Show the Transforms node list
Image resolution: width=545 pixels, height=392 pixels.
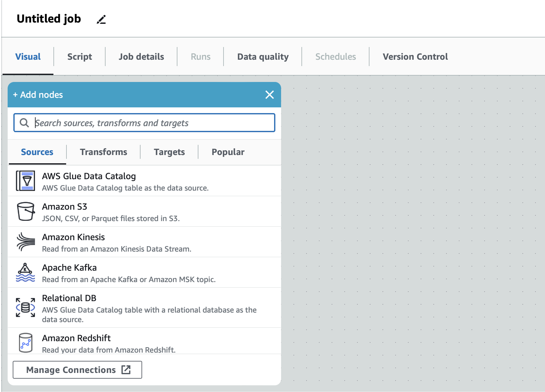(103, 152)
